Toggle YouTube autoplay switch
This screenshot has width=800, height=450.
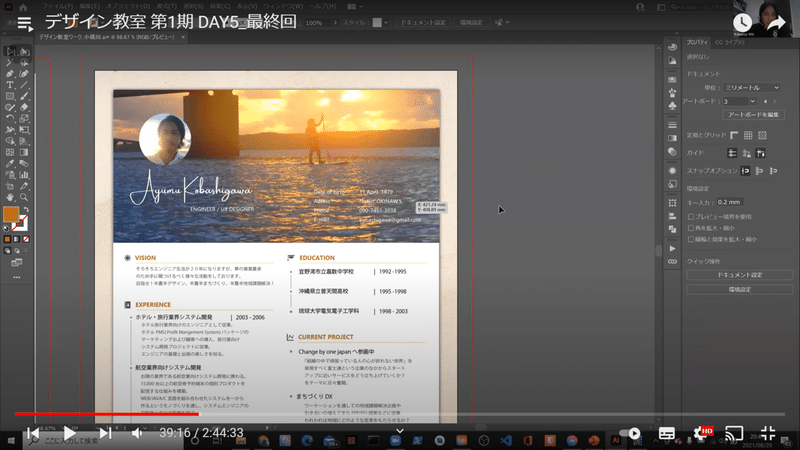click(x=631, y=433)
